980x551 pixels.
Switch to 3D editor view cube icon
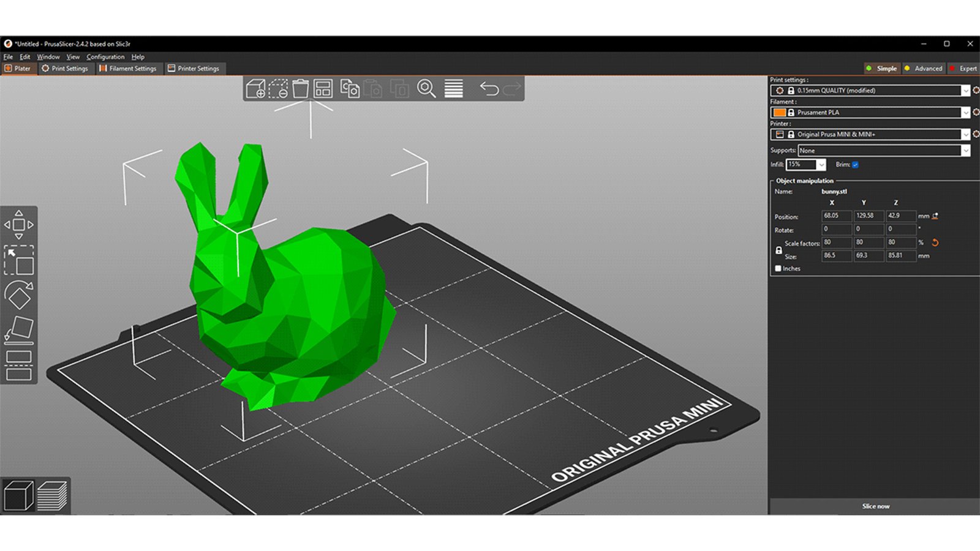pyautogui.click(x=18, y=495)
